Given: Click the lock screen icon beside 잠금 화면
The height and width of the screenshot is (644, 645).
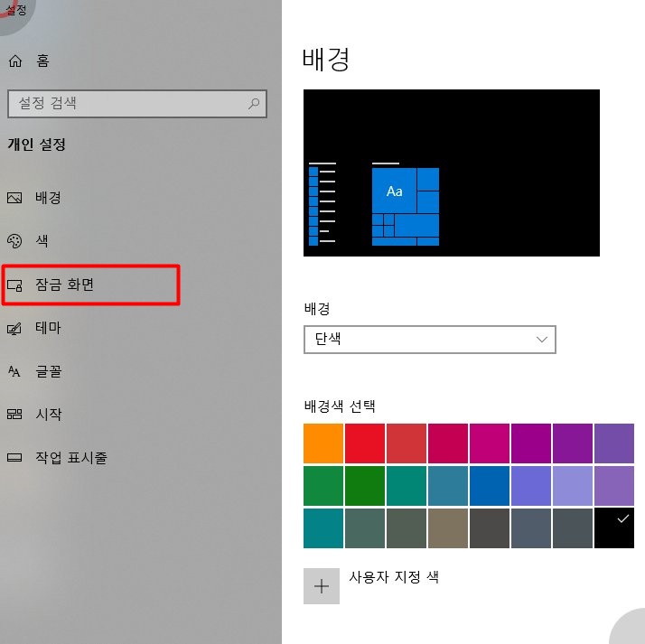Looking at the screenshot, I should [x=14, y=285].
